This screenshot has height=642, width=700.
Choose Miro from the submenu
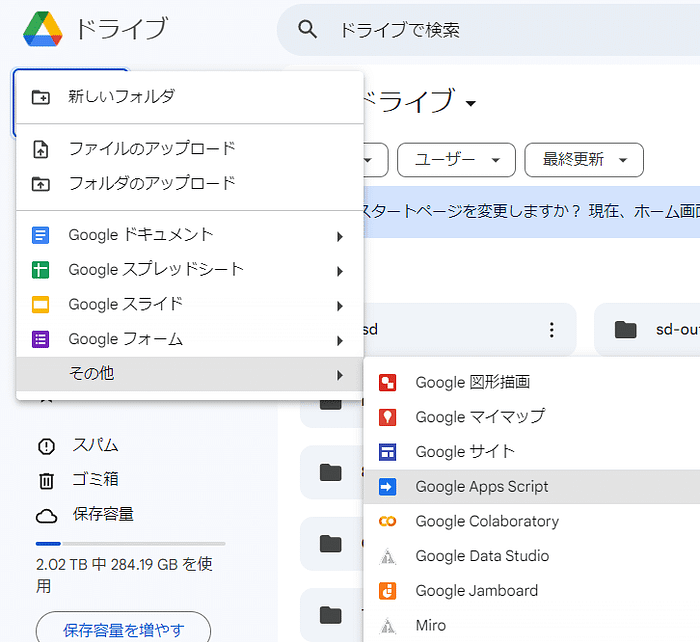(x=532, y=625)
